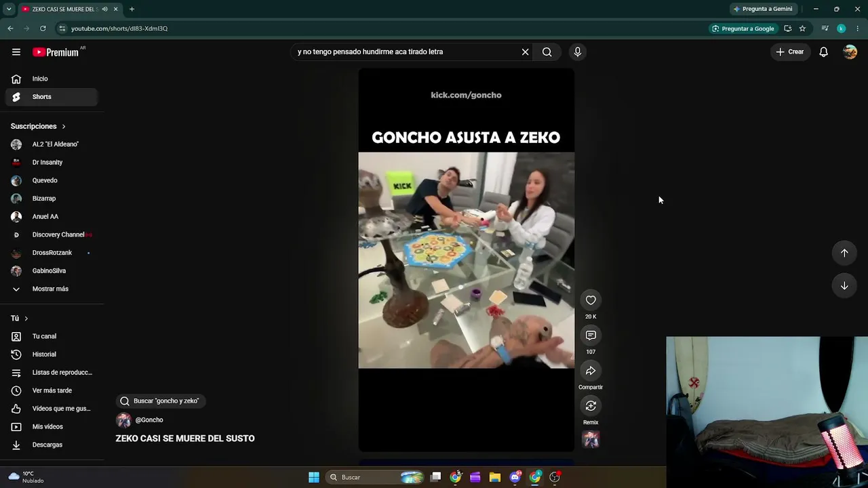This screenshot has width=868, height=488.
Task: Remix this short
Action: point(591,406)
